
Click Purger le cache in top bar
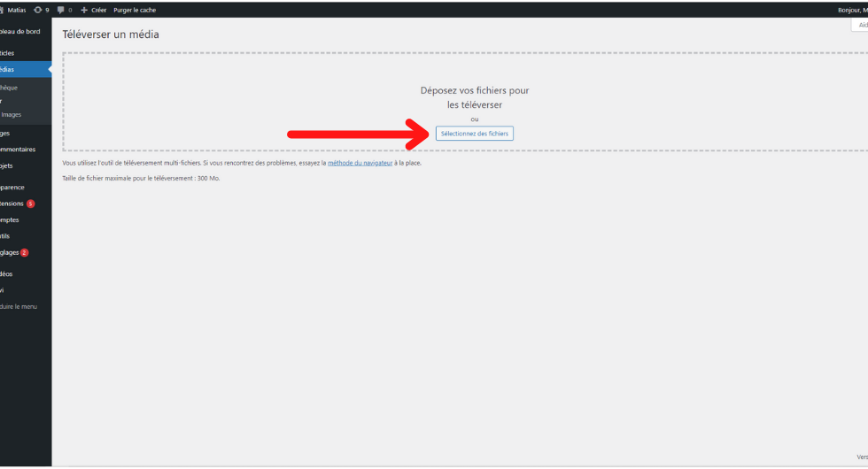(x=135, y=10)
